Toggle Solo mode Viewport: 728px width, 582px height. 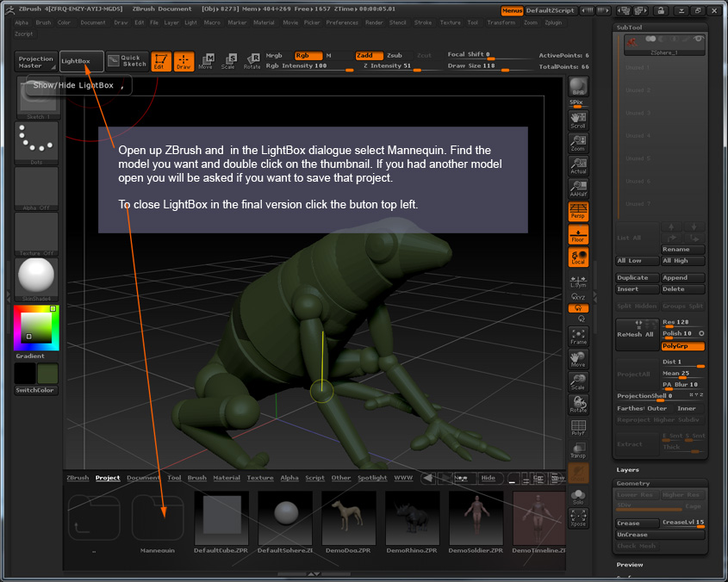[578, 497]
